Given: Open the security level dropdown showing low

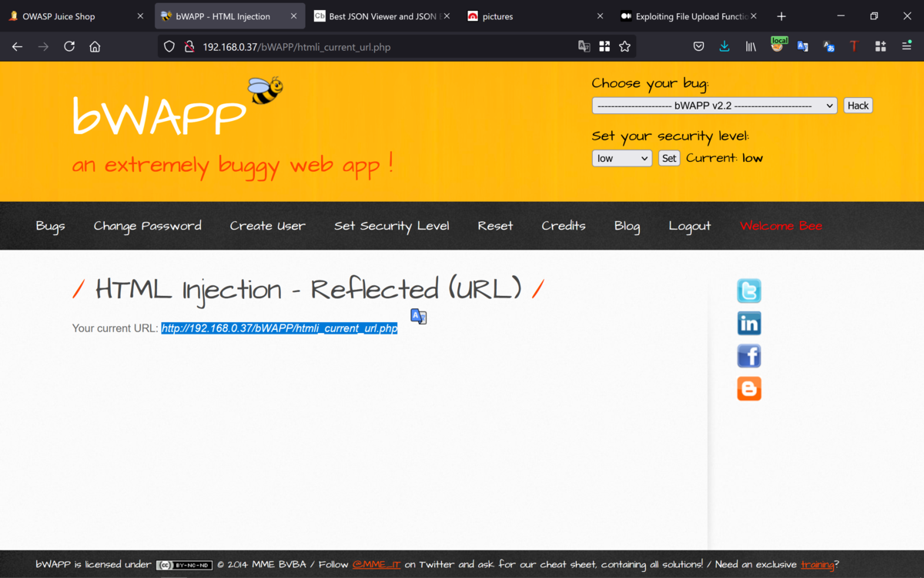Looking at the screenshot, I should [x=622, y=158].
